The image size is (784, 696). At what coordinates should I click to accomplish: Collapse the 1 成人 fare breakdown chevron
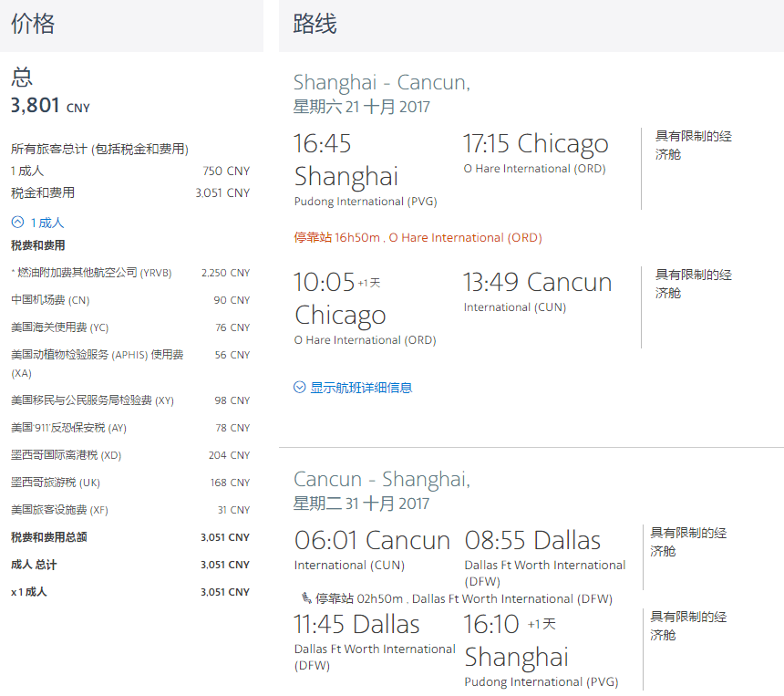[x=17, y=223]
